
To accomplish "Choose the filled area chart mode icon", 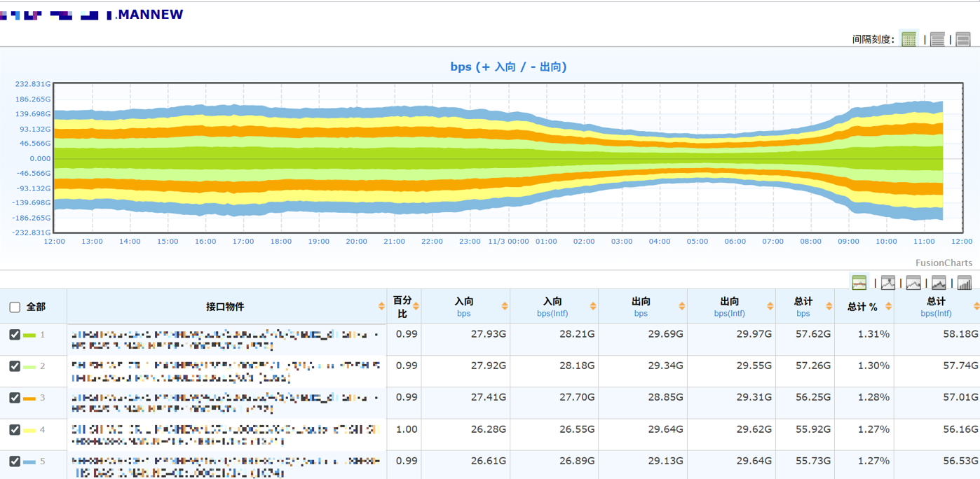I will tap(939, 283).
